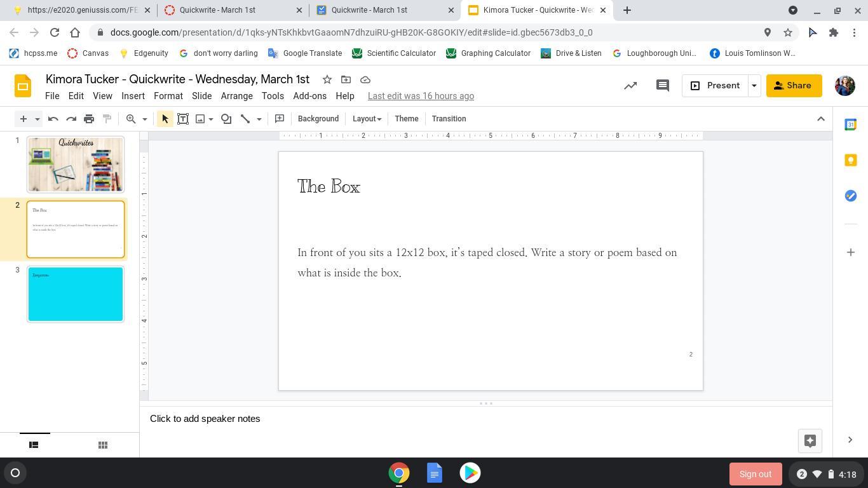Viewport: 868px width, 488px height.
Task: Star the presentation title
Action: pos(327,79)
